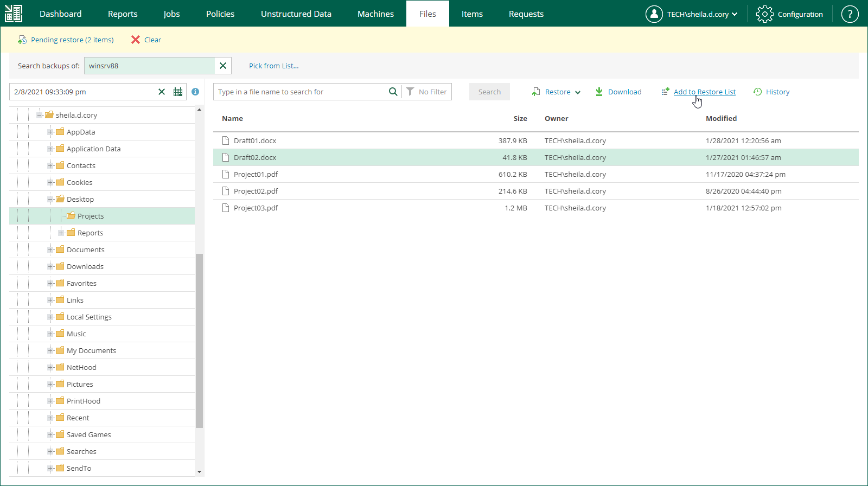Clear the restore point date field
The height and width of the screenshot is (486, 868).
162,92
